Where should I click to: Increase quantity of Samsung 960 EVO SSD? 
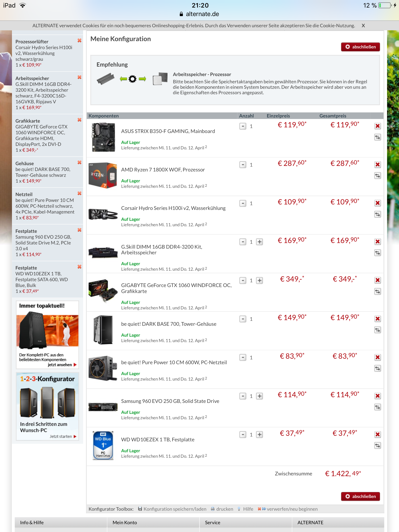coord(259,396)
